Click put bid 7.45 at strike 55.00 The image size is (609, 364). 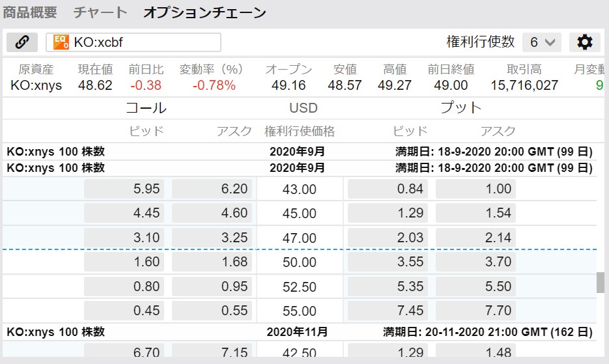[388, 311]
